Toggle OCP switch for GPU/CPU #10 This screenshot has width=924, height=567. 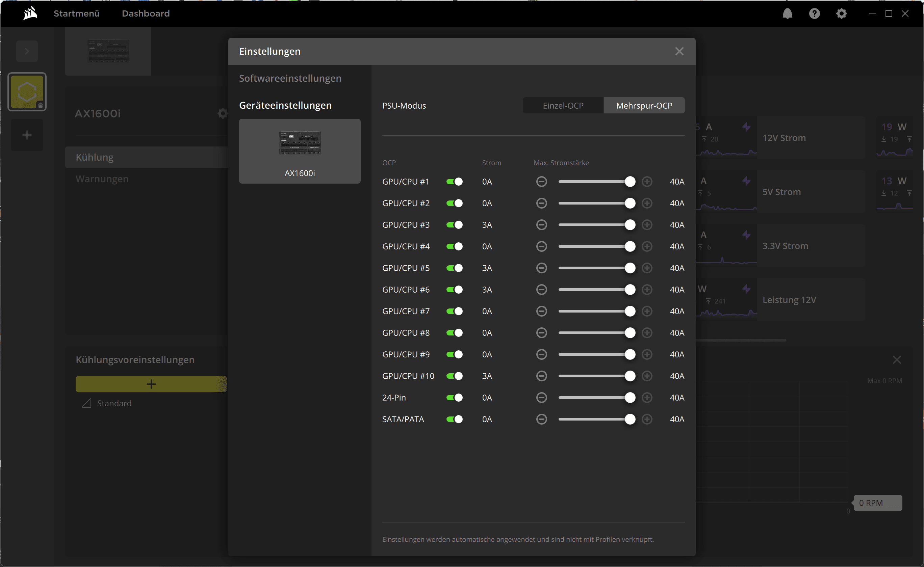(x=454, y=376)
